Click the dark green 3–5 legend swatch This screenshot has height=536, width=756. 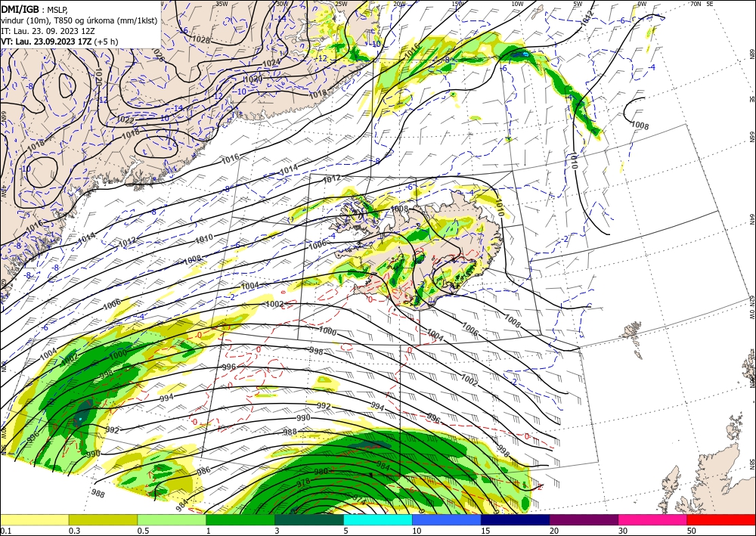point(309,519)
